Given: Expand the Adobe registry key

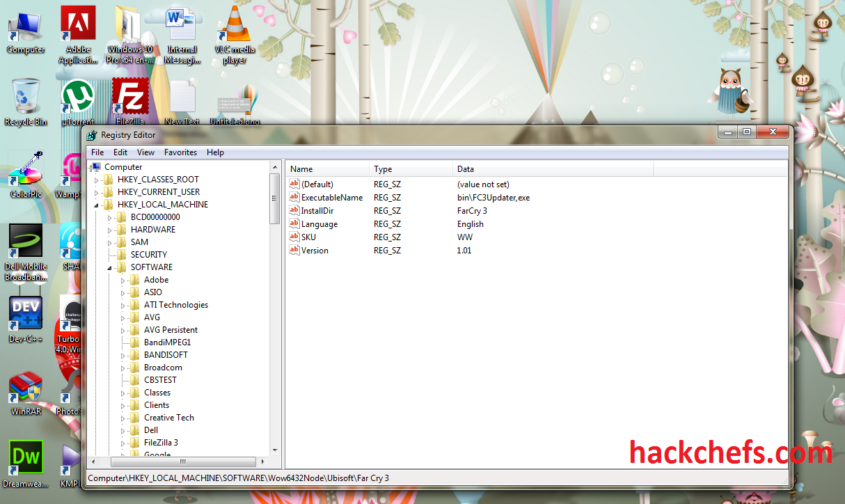Looking at the screenshot, I should 122,279.
